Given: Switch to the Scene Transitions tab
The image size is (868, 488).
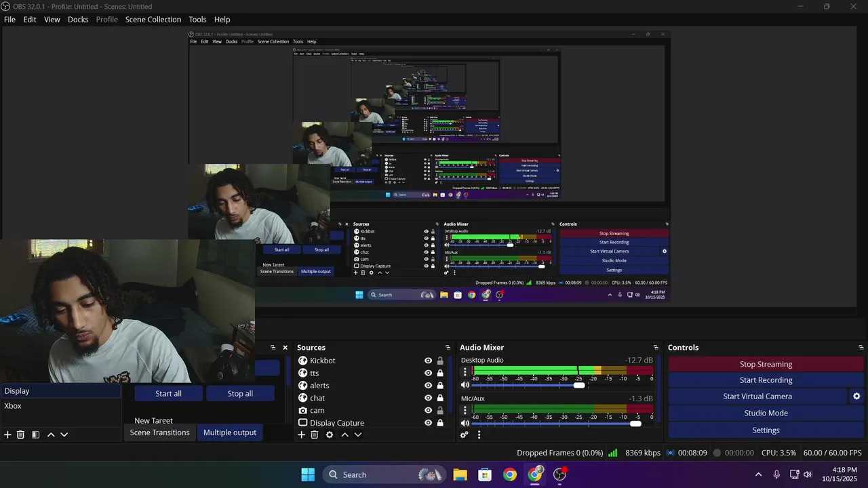Looking at the screenshot, I should (x=159, y=432).
